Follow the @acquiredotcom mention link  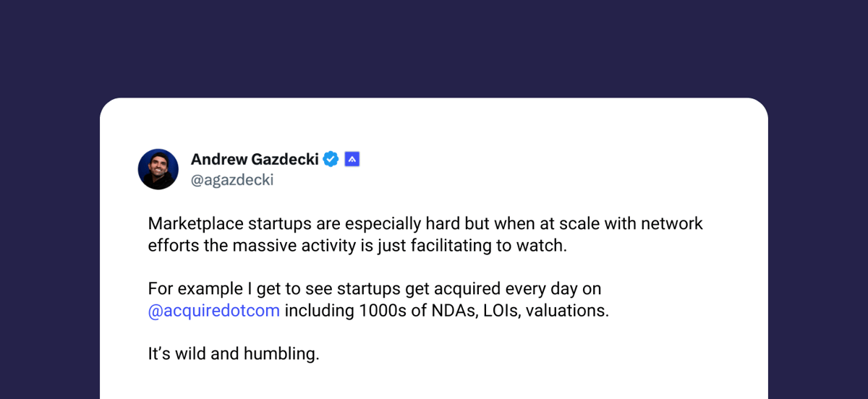pyautogui.click(x=214, y=312)
